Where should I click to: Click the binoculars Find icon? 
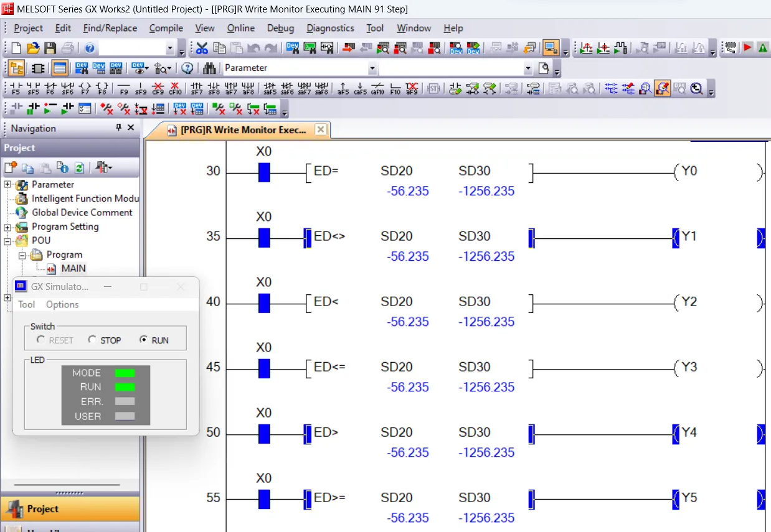[x=209, y=68]
